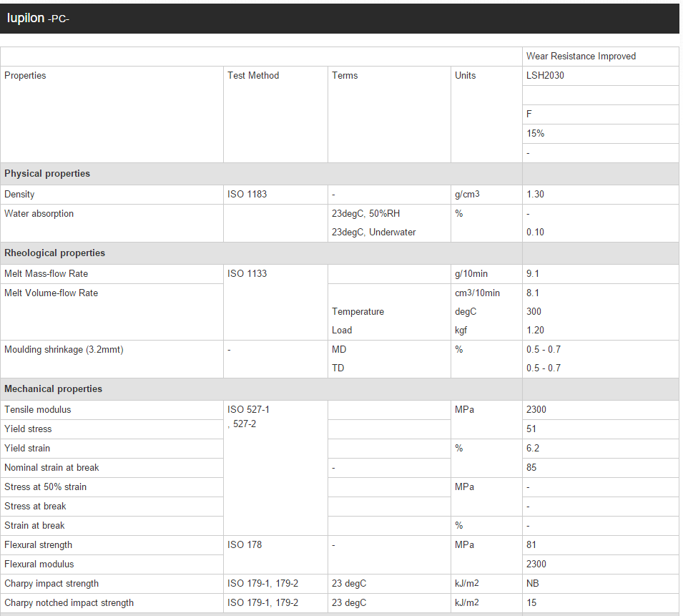Click the TD shrinkage term
Image resolution: width=683 pixels, height=616 pixels.
click(338, 368)
